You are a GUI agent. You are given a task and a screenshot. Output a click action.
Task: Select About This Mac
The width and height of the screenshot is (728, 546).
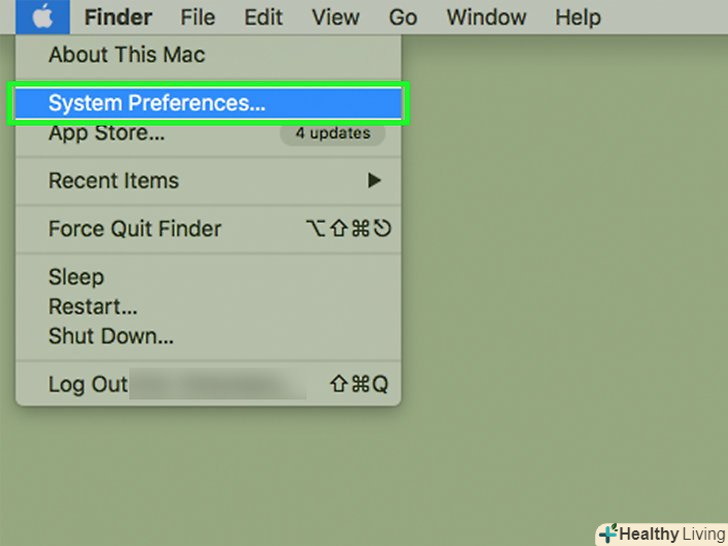[x=126, y=53]
